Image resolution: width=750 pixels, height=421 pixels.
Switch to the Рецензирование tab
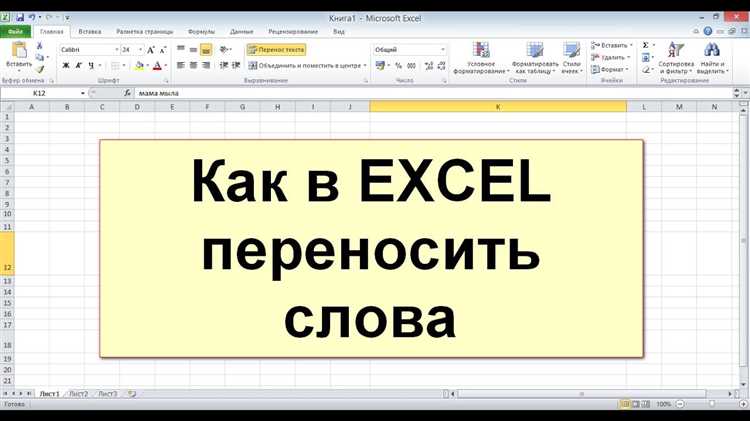click(x=293, y=32)
